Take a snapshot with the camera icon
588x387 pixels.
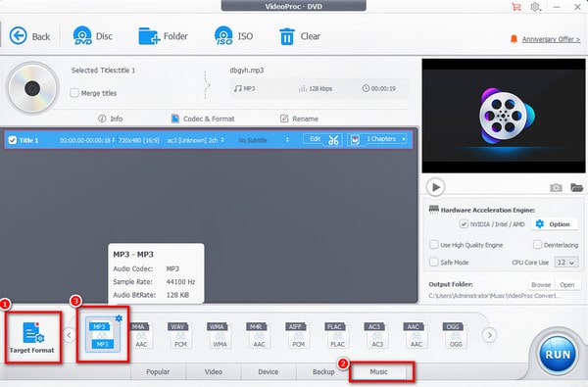[x=556, y=187]
